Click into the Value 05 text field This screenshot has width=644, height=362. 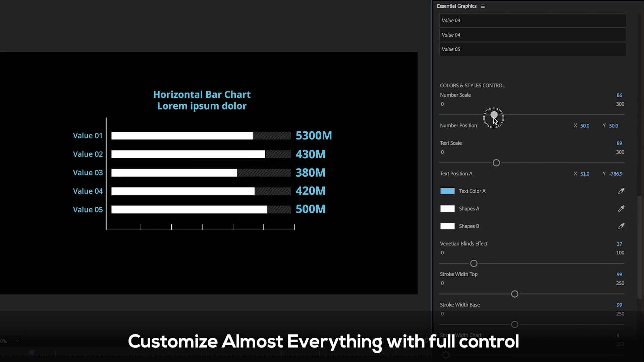pyautogui.click(x=532, y=49)
